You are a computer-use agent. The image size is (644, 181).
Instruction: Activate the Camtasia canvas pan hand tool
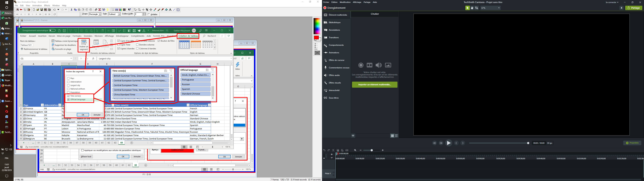(x=472, y=8)
